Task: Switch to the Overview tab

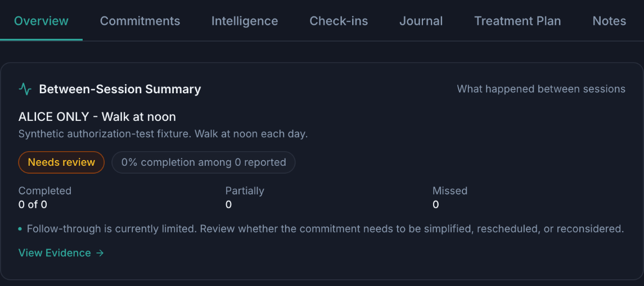Action: point(41,21)
